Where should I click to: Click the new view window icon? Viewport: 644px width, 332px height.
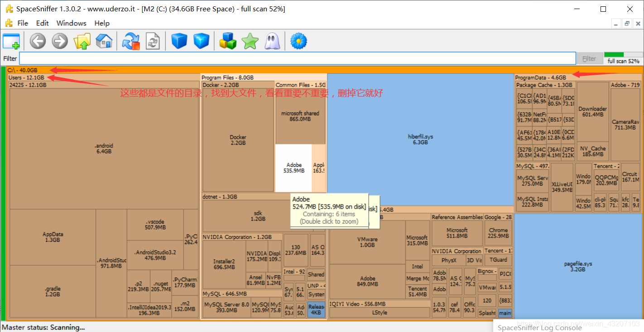(x=11, y=41)
